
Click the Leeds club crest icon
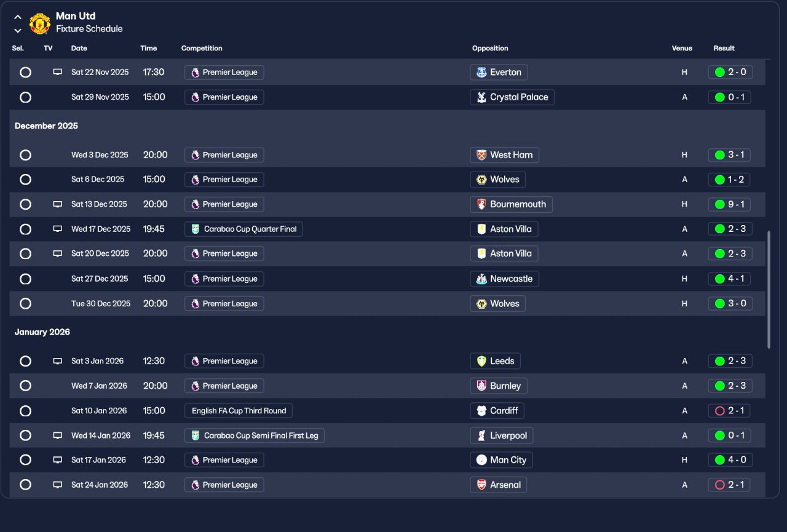click(x=481, y=361)
